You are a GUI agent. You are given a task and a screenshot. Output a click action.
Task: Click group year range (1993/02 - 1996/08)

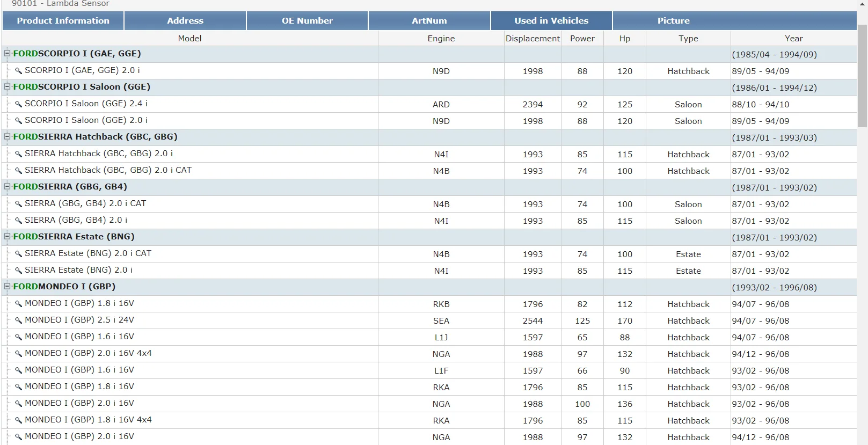pyautogui.click(x=775, y=288)
